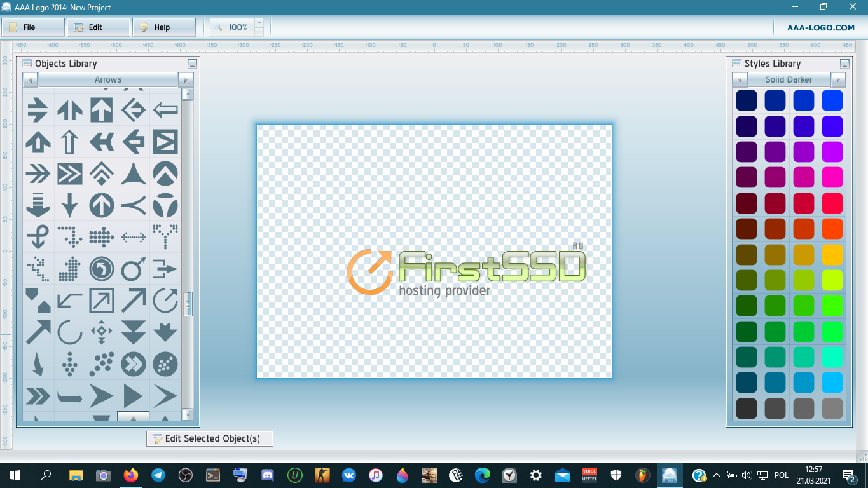Apply the darkest gray style swatch

[x=747, y=408]
